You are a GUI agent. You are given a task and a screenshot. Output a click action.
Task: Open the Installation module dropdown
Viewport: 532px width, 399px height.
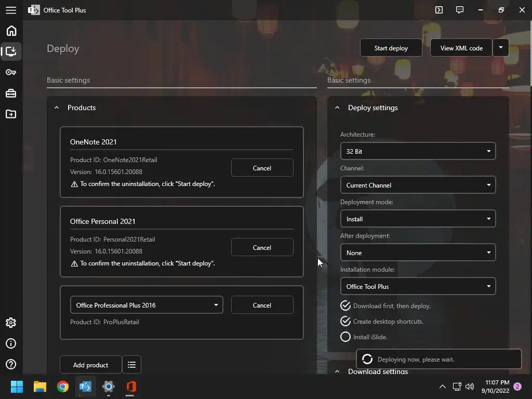pos(418,286)
